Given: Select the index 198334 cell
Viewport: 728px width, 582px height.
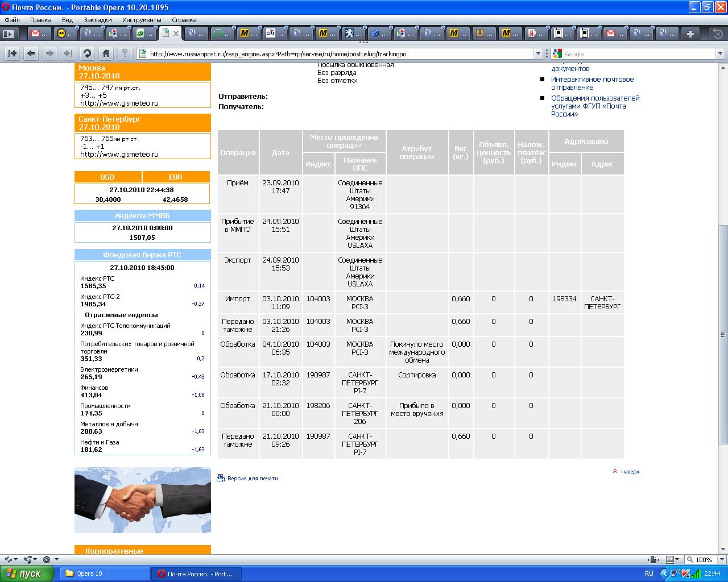Looking at the screenshot, I should coord(565,303).
